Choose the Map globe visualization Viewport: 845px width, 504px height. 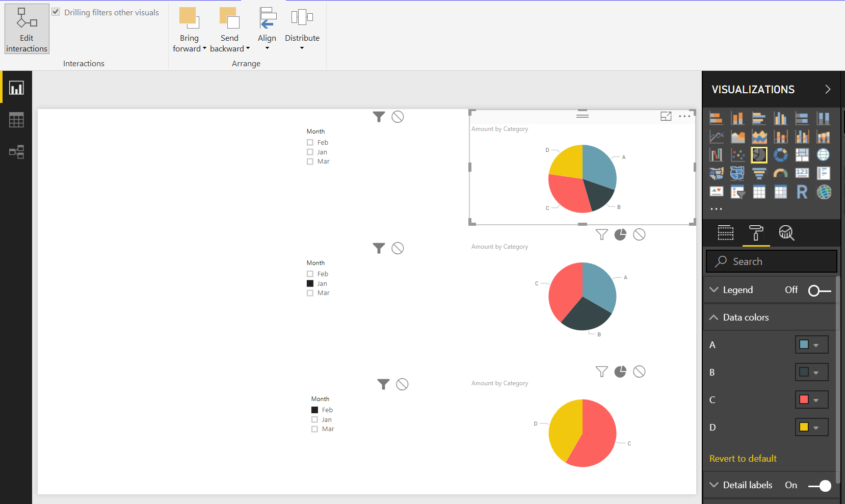823,155
